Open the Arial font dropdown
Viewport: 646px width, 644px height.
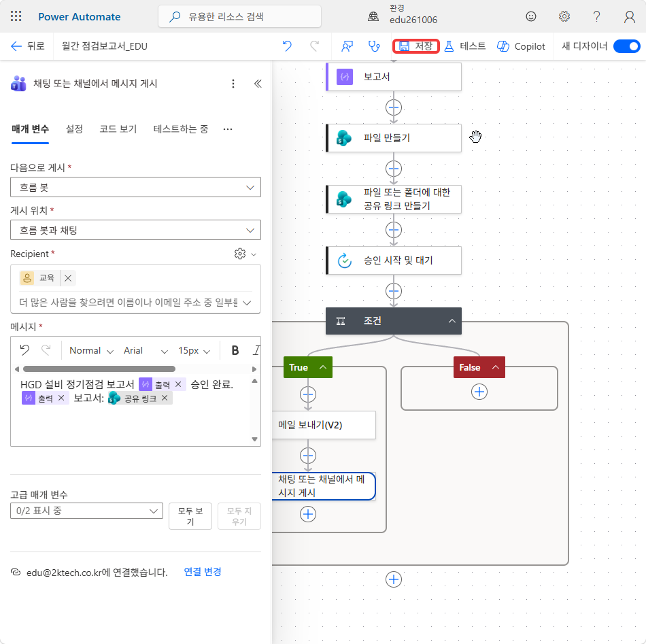pyautogui.click(x=146, y=350)
